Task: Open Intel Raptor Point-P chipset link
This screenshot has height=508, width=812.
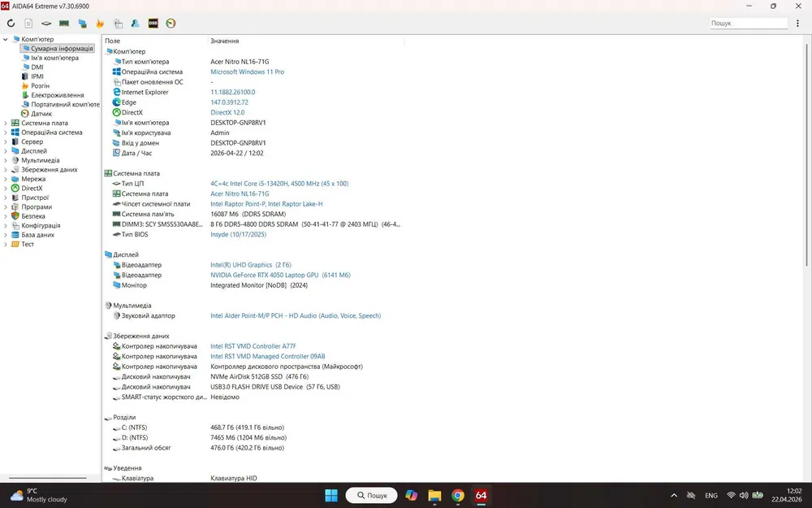Action: pos(266,204)
